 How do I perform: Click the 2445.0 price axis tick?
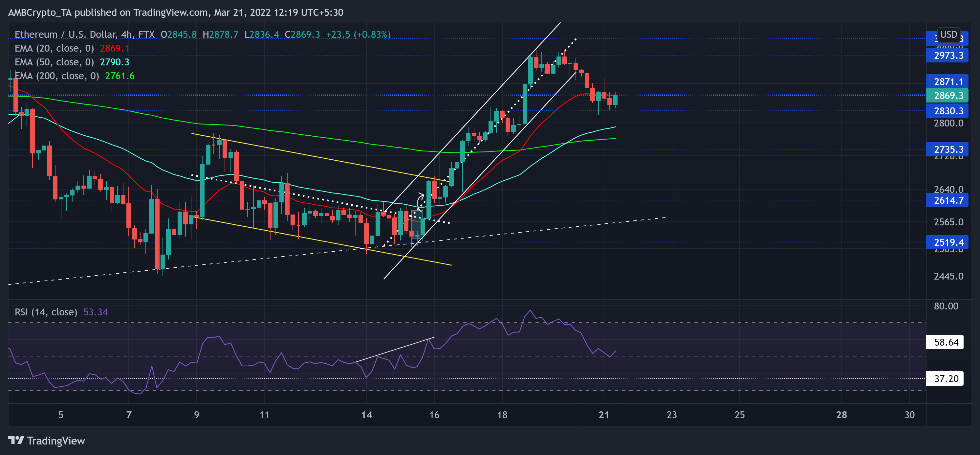coord(948,276)
